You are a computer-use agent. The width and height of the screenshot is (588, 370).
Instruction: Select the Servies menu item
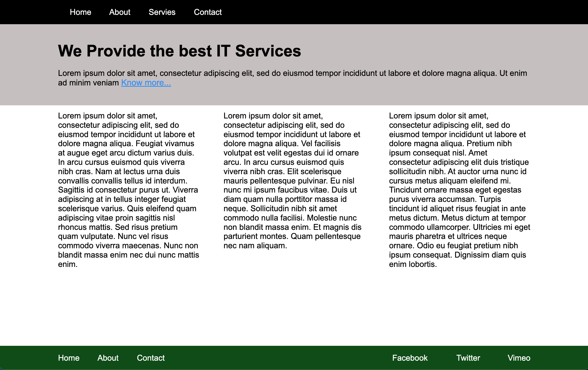coord(162,12)
